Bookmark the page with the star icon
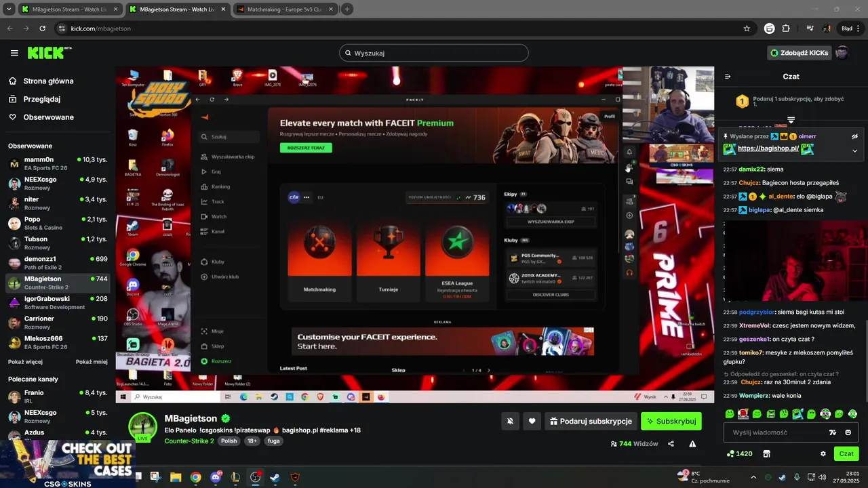Viewport: 868px width, 488px height. tap(747, 28)
